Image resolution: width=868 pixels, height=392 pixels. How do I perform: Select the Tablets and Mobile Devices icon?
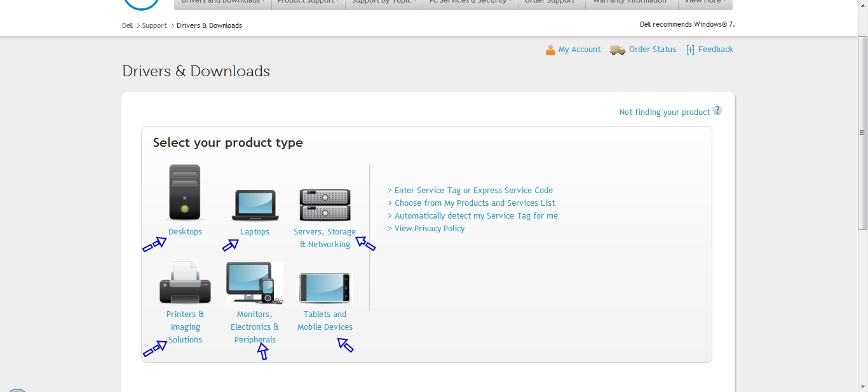pyautogui.click(x=325, y=288)
